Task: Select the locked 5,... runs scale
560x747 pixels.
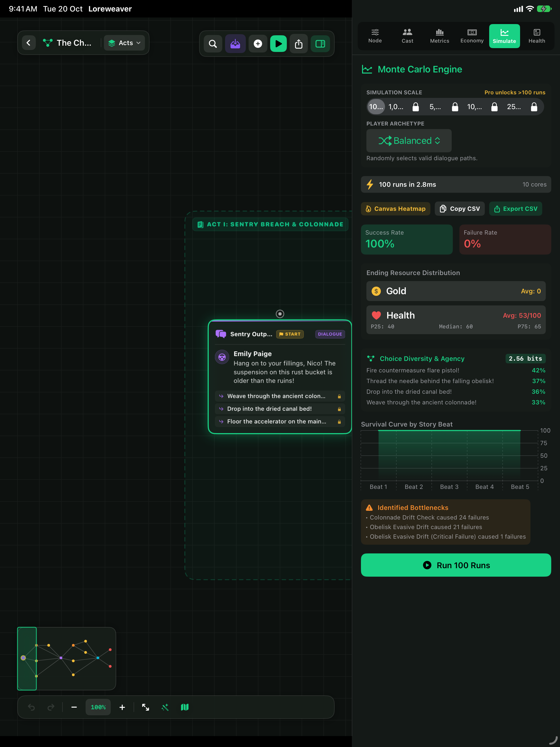Action: [x=444, y=107]
